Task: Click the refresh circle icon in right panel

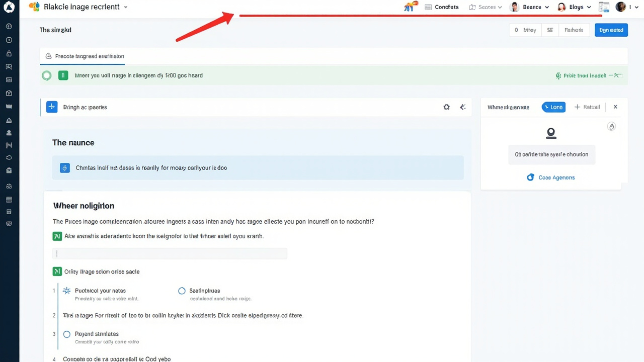Action: tap(612, 127)
